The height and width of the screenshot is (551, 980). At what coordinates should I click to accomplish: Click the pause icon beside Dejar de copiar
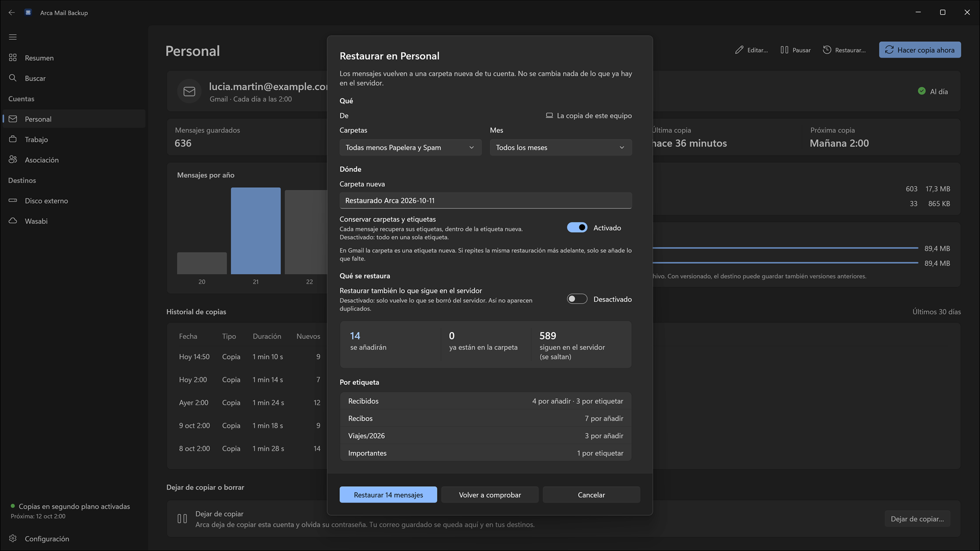182,519
